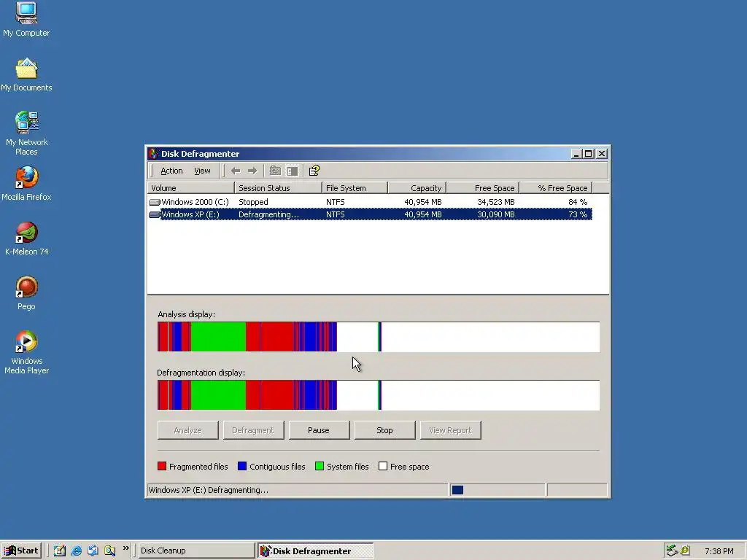Image resolution: width=747 pixels, height=560 pixels.
Task: Click the Windows XP (E:) drive icon
Action: pos(155,215)
